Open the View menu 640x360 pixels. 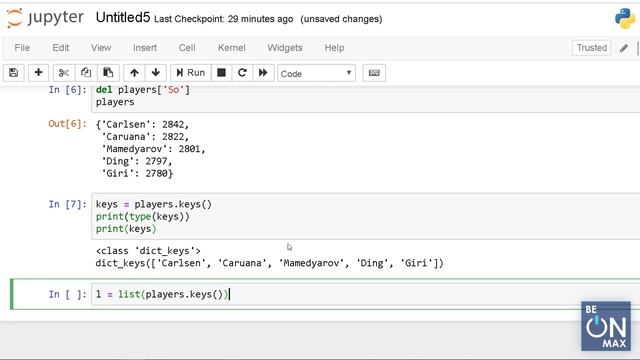click(x=101, y=48)
